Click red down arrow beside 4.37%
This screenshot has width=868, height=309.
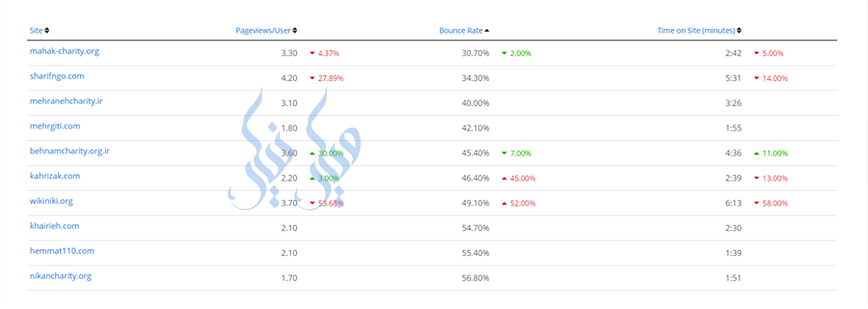[312, 53]
